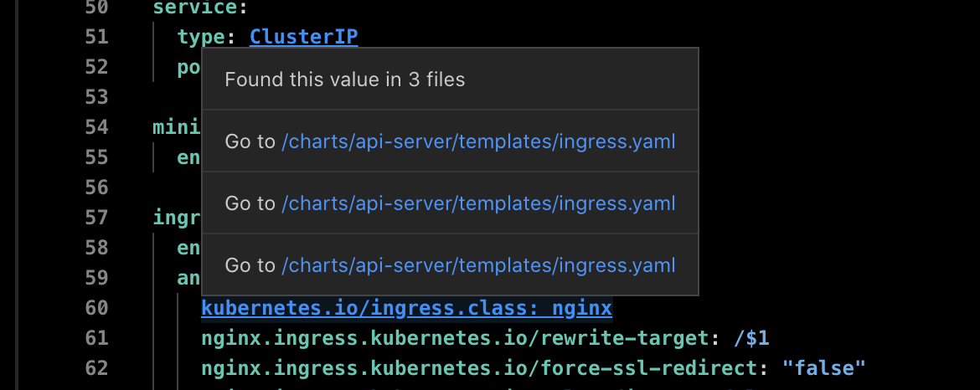This screenshot has height=390, width=980.
Task: Click line number 59 in the gutter
Action: click(96, 278)
